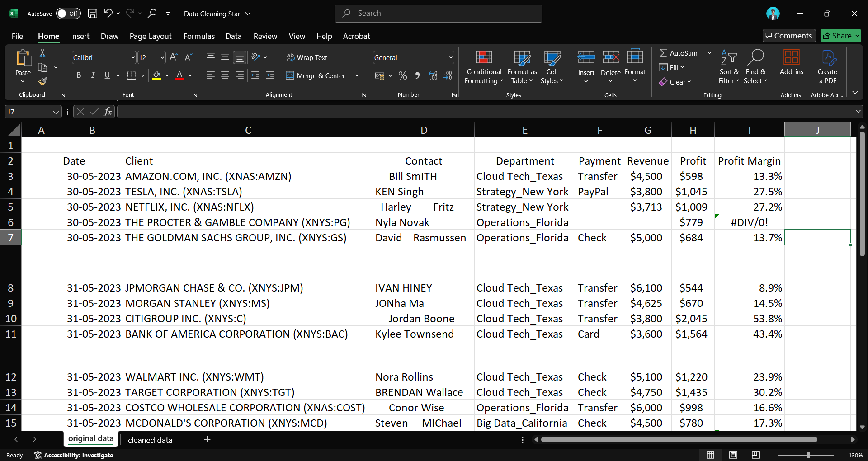
Task: Toggle Bold formatting
Action: pyautogui.click(x=79, y=75)
